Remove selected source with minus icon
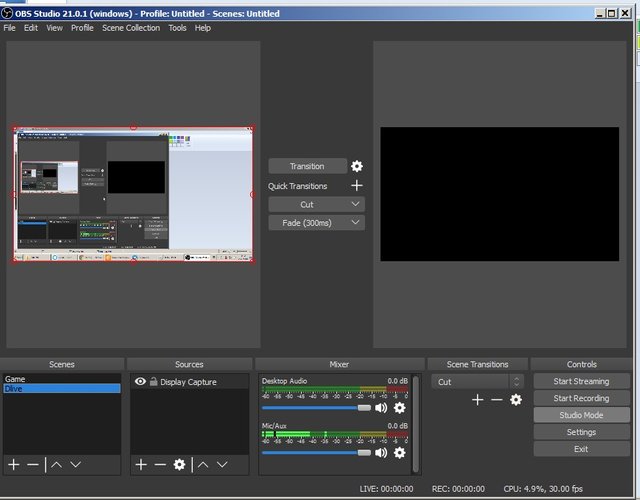The height and width of the screenshot is (500, 640). 160,464
